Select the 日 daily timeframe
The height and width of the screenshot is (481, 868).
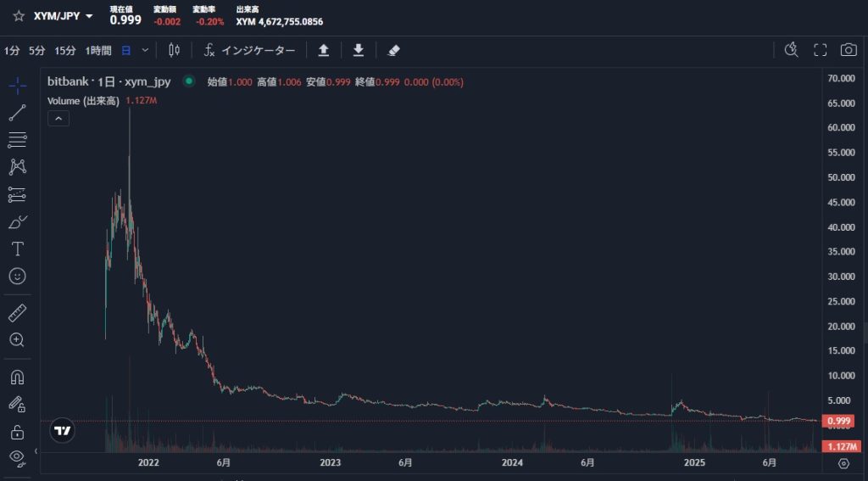(x=126, y=51)
